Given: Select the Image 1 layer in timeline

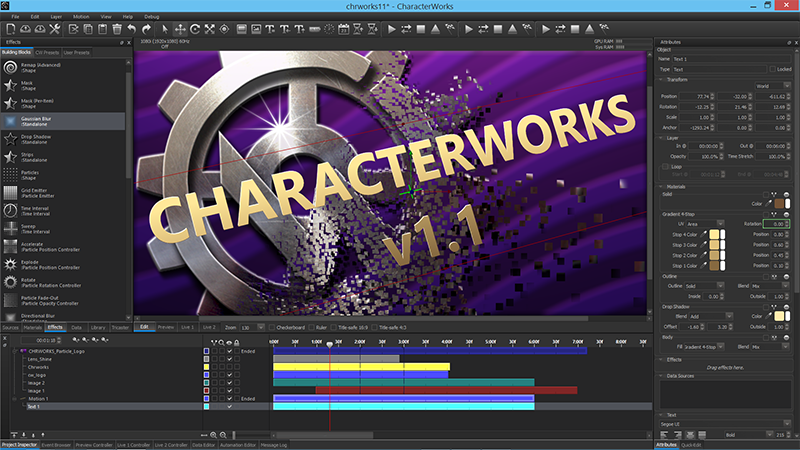Looking at the screenshot, I should (38, 390).
